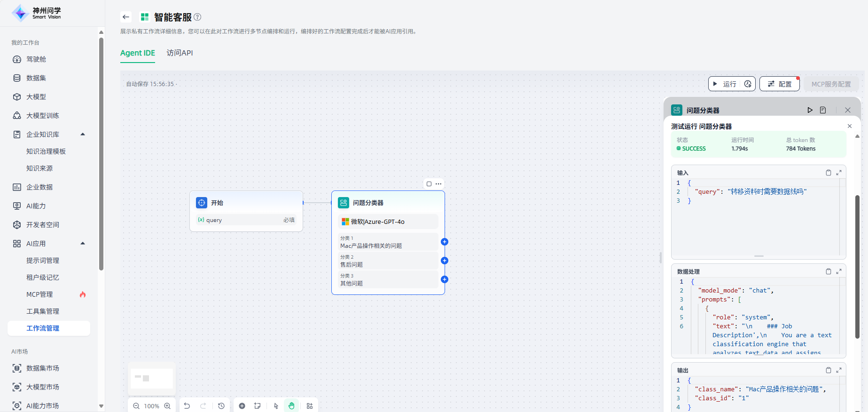Open the run history clock icon
This screenshot has height=412, width=868.
pos(748,84)
